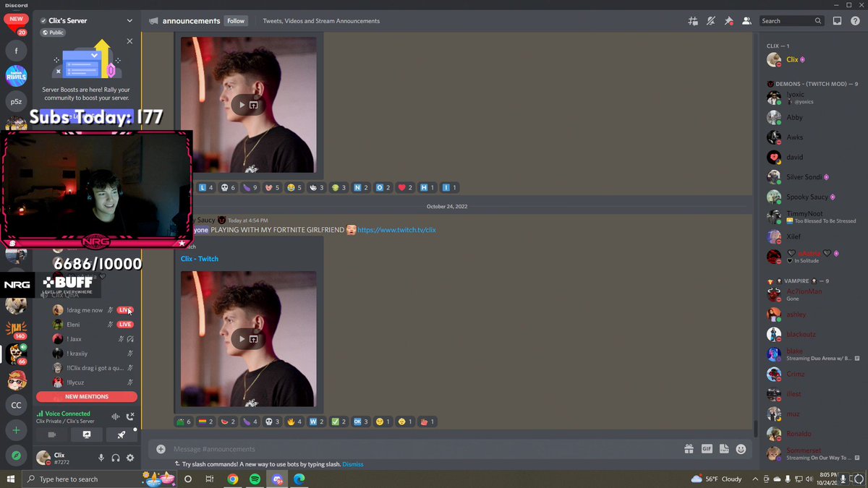The height and width of the screenshot is (488, 868).
Task: Click the Add a Server plus icon
Action: pos(16,430)
